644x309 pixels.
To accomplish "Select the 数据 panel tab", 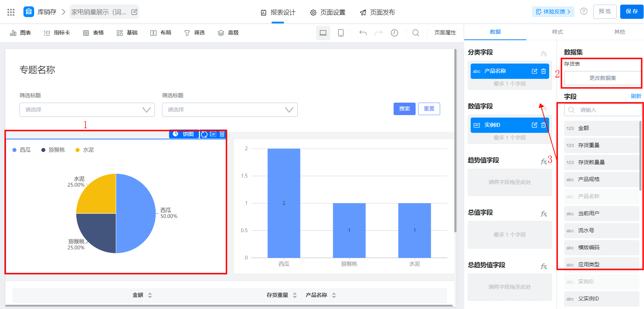I will (495, 32).
